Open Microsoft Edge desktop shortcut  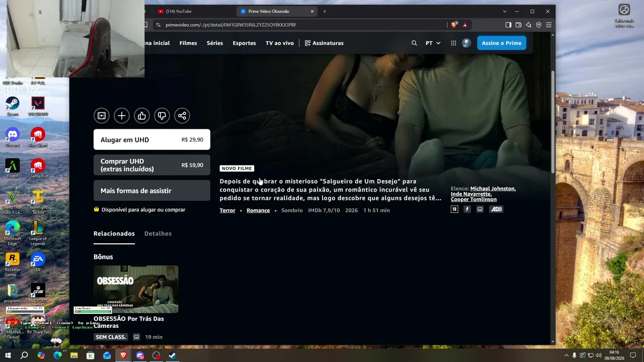point(13,234)
